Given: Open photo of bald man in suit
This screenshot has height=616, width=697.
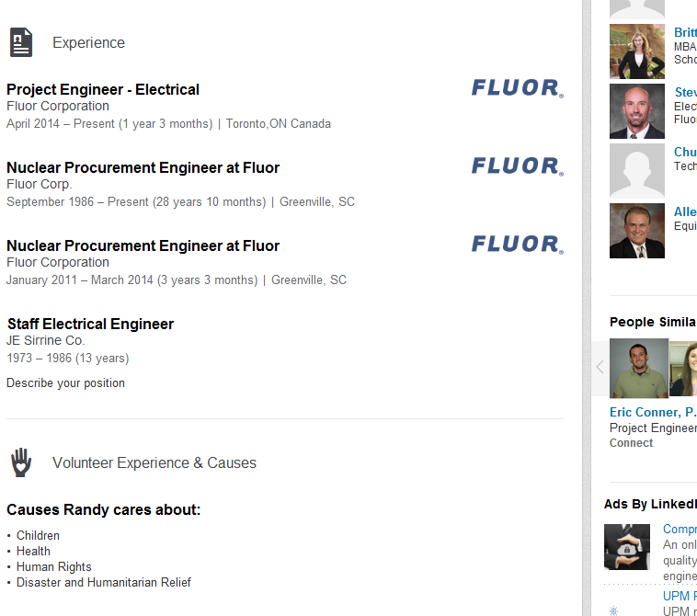Looking at the screenshot, I should click(x=637, y=111).
